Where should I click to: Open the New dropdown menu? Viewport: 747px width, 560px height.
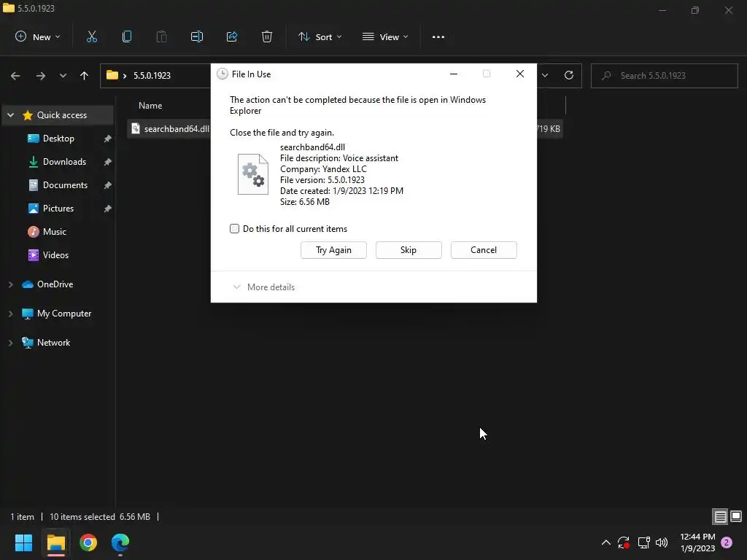click(38, 36)
